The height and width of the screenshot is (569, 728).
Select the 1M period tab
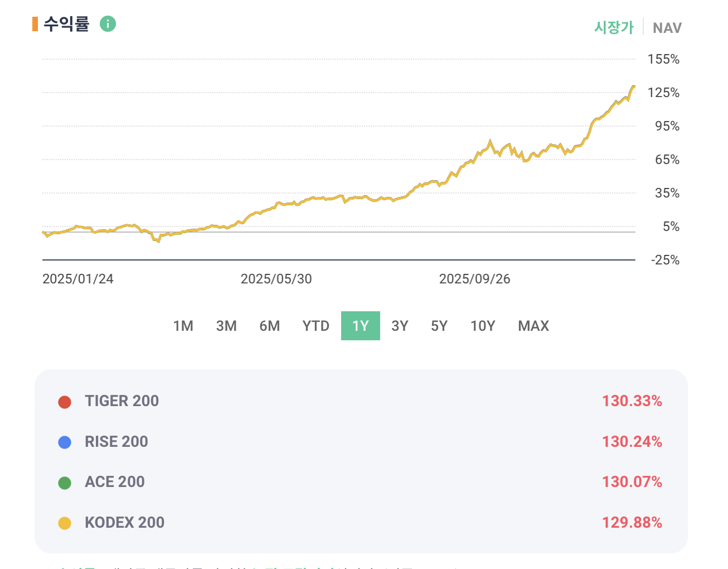183,326
